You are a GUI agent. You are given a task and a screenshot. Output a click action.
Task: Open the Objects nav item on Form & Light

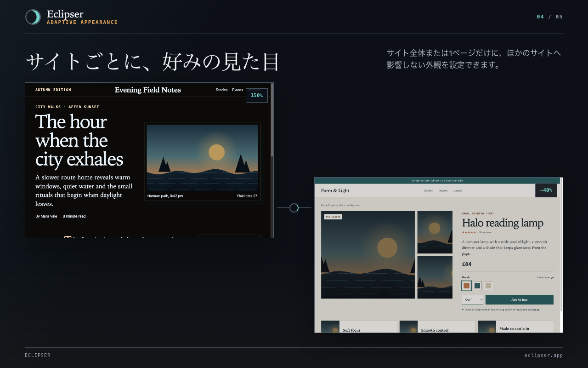(443, 190)
